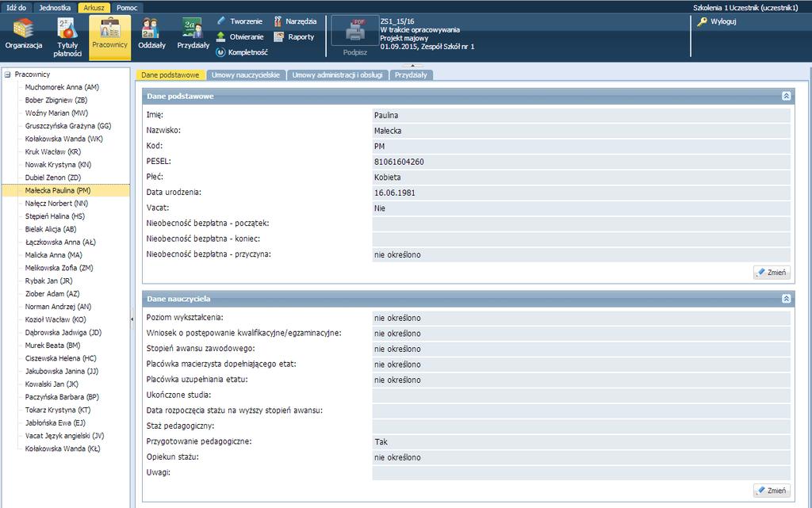Screen dimensions: 812x508
Task: Open Narzędzia in the toolbar
Action: click(295, 21)
